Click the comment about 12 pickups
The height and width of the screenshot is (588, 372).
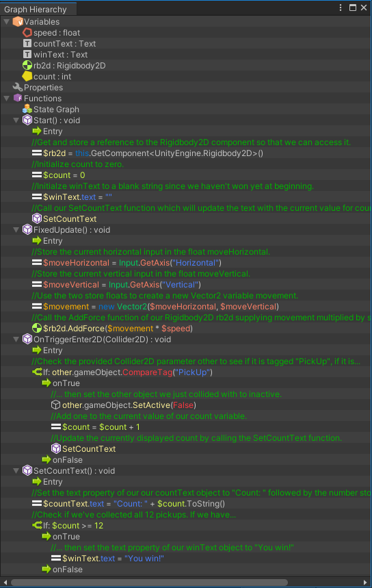(x=134, y=515)
